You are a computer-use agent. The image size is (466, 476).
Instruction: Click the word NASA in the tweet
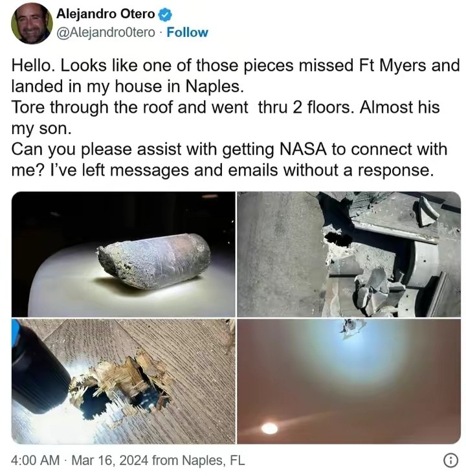click(x=307, y=149)
